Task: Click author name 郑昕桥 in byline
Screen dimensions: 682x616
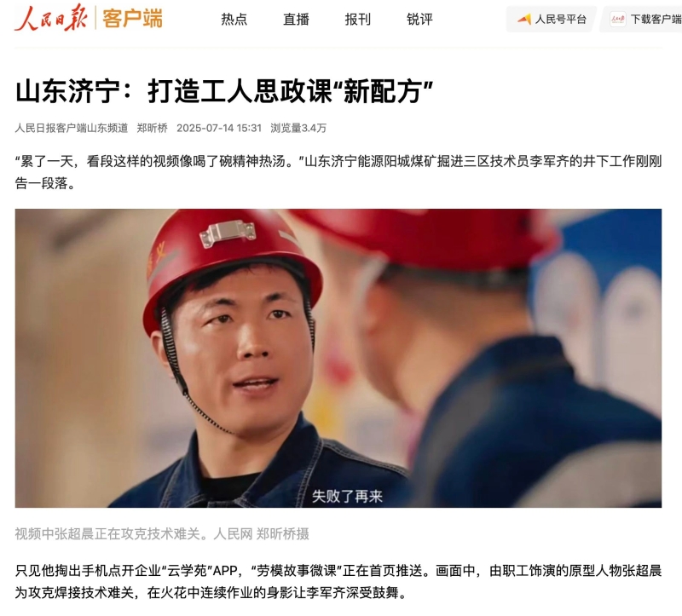Action: (x=153, y=128)
